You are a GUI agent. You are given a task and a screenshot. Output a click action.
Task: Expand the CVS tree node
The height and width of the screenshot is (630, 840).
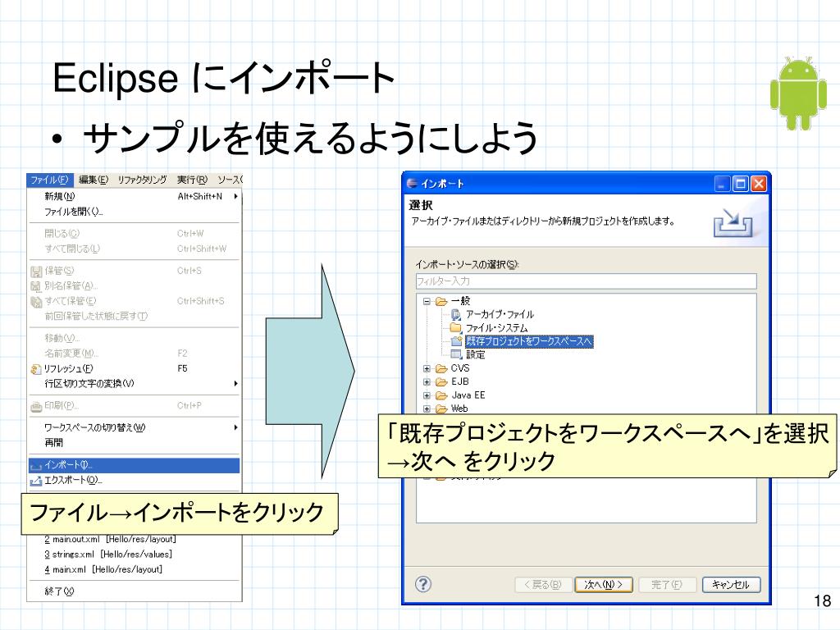point(427,368)
